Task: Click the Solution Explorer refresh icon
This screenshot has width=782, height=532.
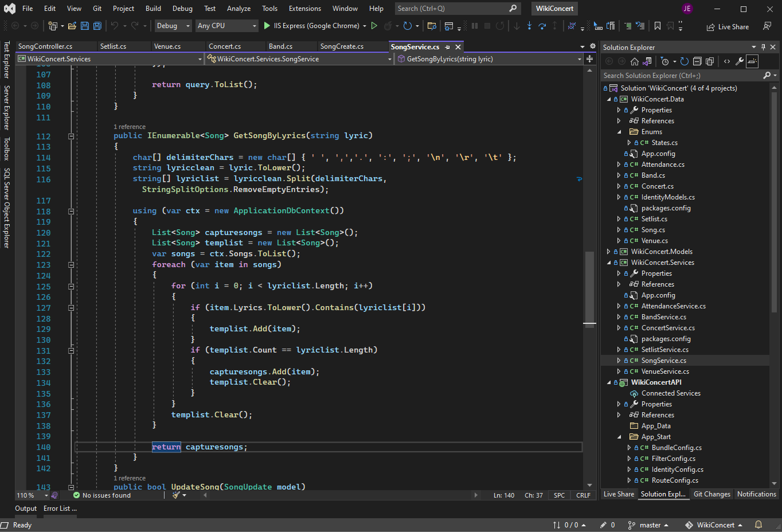Action: click(x=685, y=61)
